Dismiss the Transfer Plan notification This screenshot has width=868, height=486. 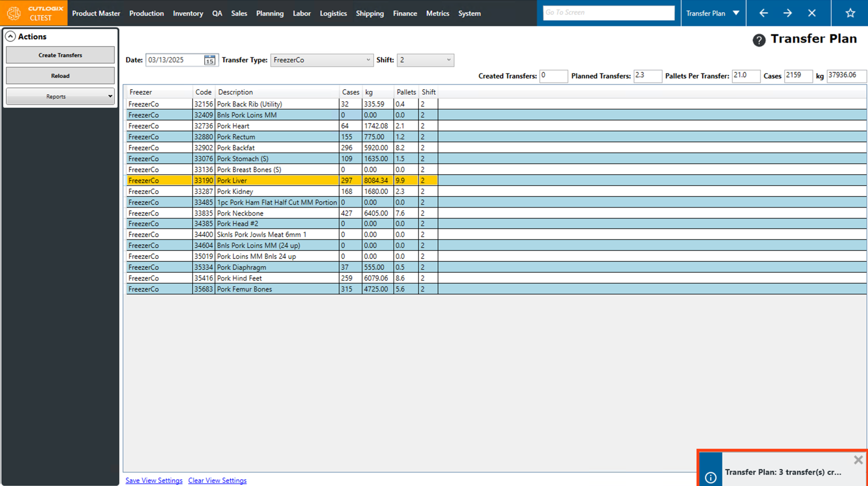[x=858, y=460]
